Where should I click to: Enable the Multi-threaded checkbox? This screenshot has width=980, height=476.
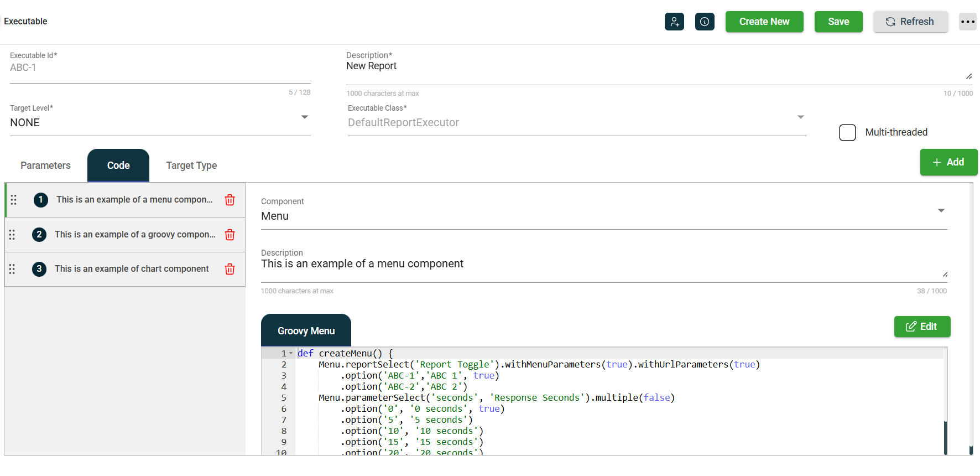click(x=847, y=132)
